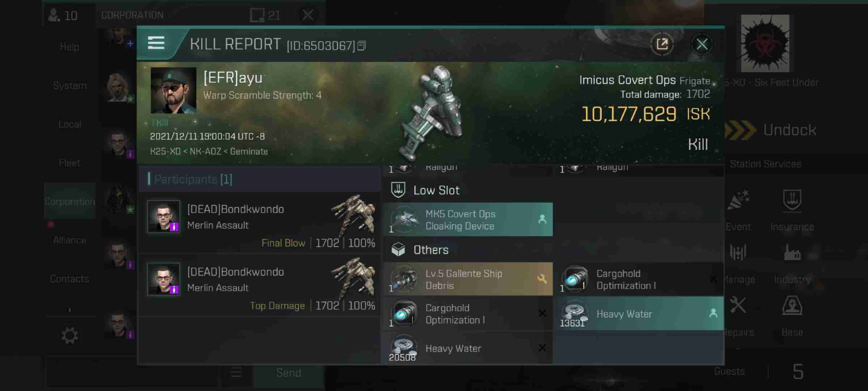The image size is (868, 391).
Task: Click Corporation tab icon in sidebar
Action: [x=69, y=201]
